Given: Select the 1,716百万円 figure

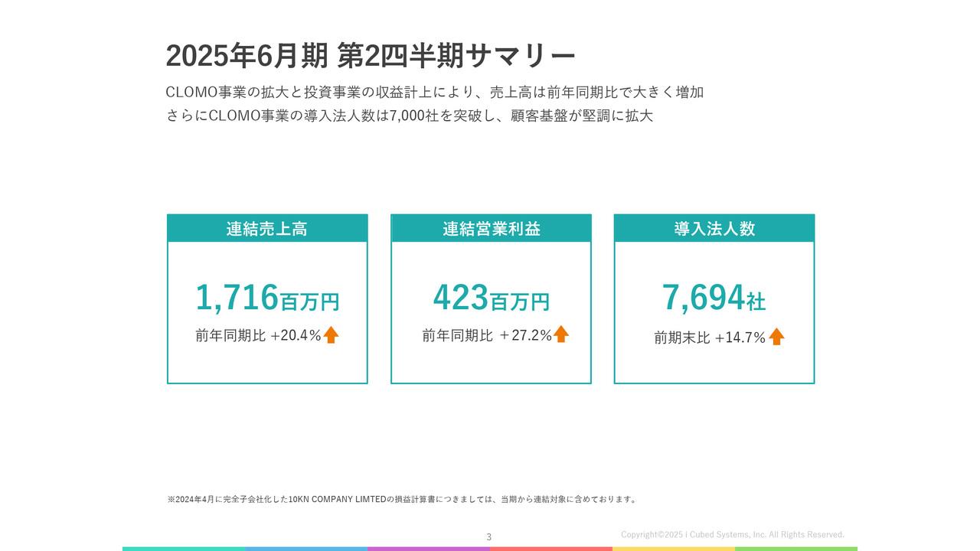Looking at the screenshot, I should click(x=267, y=298).
